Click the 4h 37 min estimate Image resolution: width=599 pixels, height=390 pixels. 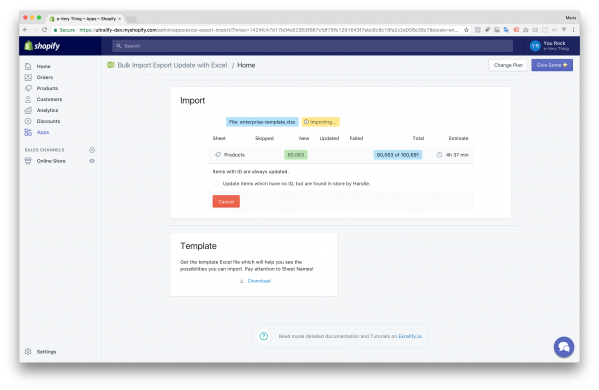tap(457, 155)
